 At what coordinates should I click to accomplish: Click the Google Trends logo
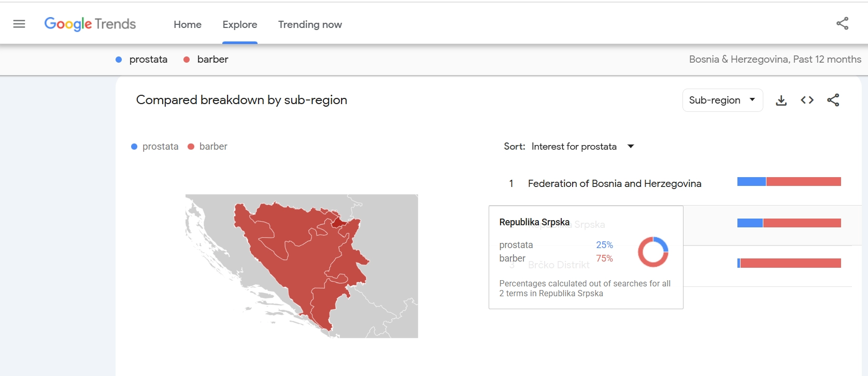[x=90, y=24]
